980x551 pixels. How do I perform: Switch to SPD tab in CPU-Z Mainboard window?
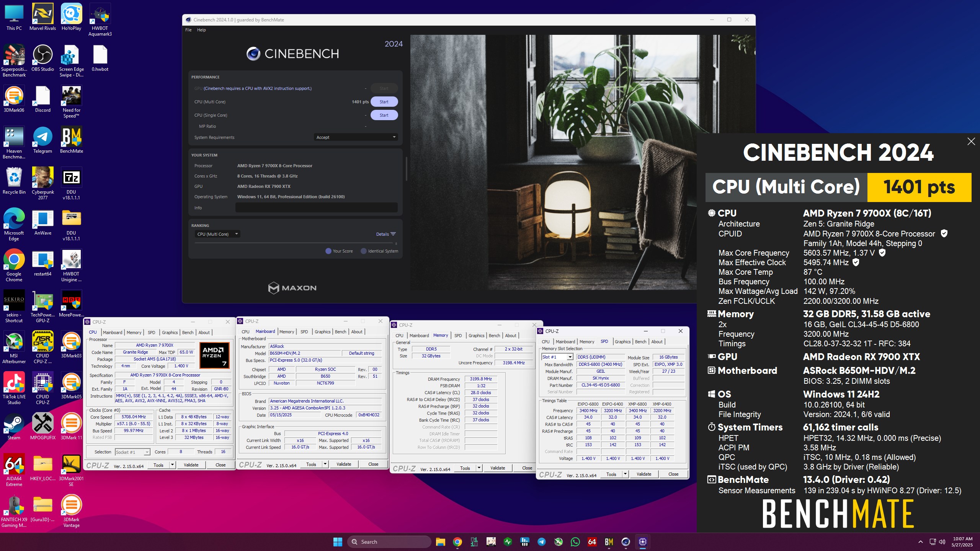point(304,332)
